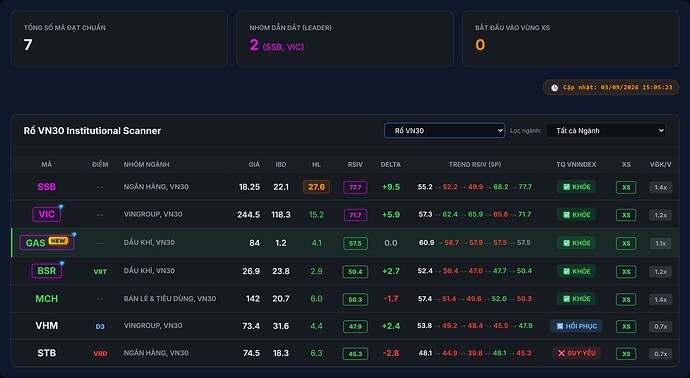690x378 pixels.
Task: Click the BÁN LẺ & TIÊU DÙNG, VN30 sector text
Action: 170,299
